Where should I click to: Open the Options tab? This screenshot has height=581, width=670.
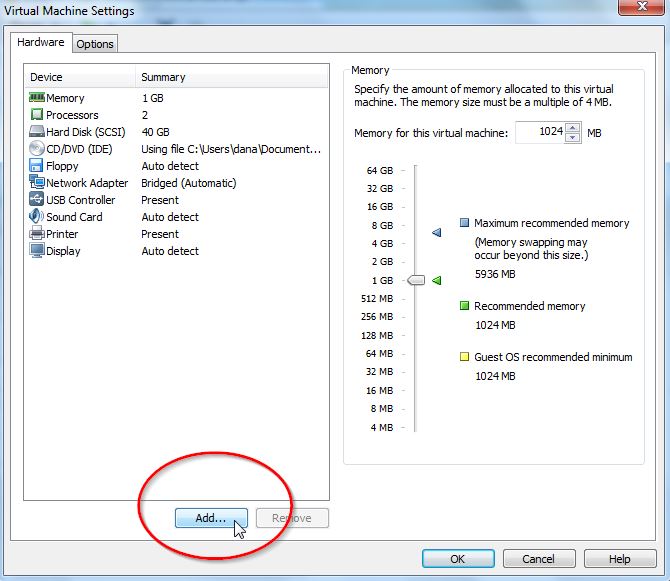click(95, 44)
